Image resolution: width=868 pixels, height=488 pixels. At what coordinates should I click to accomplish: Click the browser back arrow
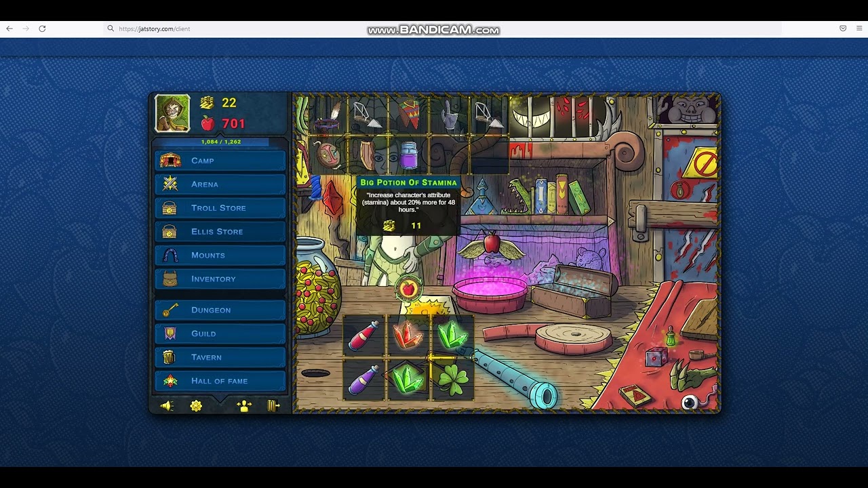tap(9, 28)
